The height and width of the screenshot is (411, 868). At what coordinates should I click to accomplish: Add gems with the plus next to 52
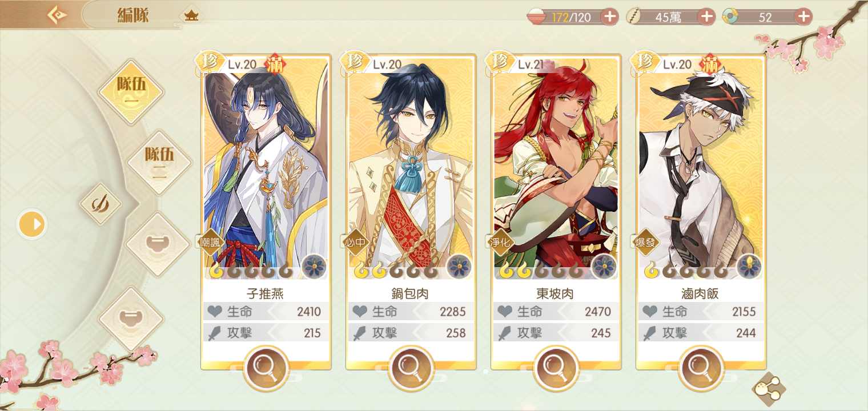[x=803, y=17]
